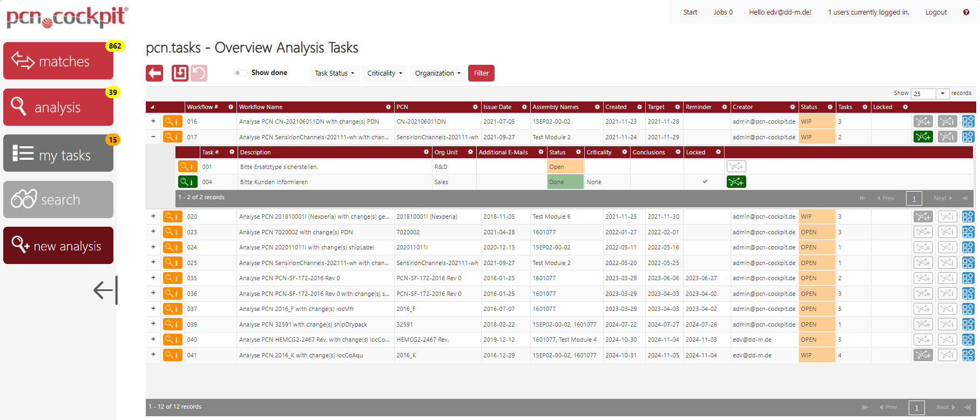980x420 pixels.
Task: Click the red Filter button
Action: click(x=481, y=73)
